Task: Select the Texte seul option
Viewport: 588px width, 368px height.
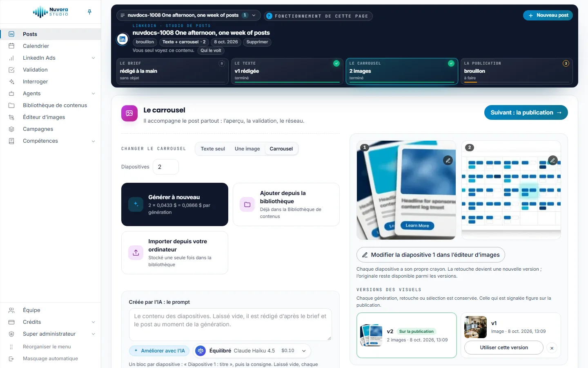Action: click(213, 149)
